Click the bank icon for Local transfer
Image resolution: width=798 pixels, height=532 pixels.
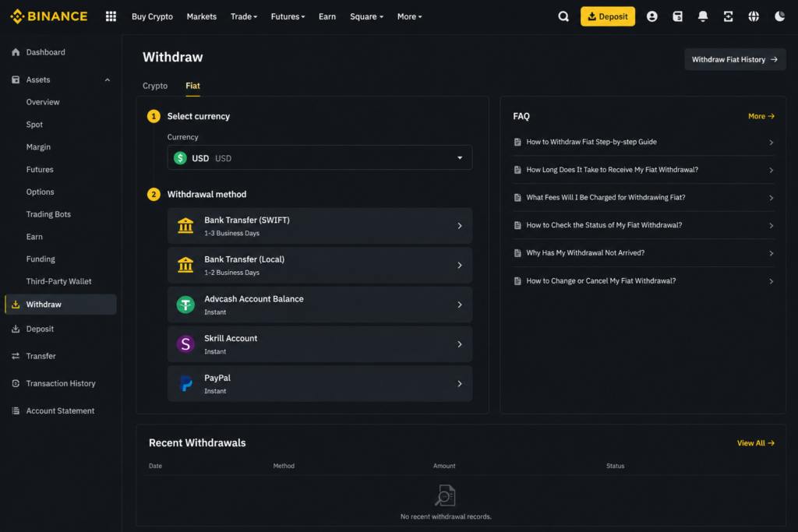pos(185,265)
